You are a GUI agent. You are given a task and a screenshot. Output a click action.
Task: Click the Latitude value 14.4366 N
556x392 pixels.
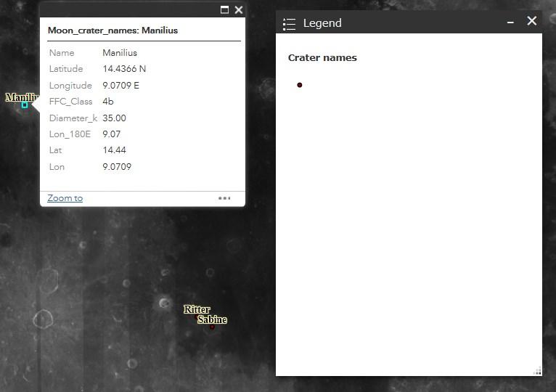(124, 69)
